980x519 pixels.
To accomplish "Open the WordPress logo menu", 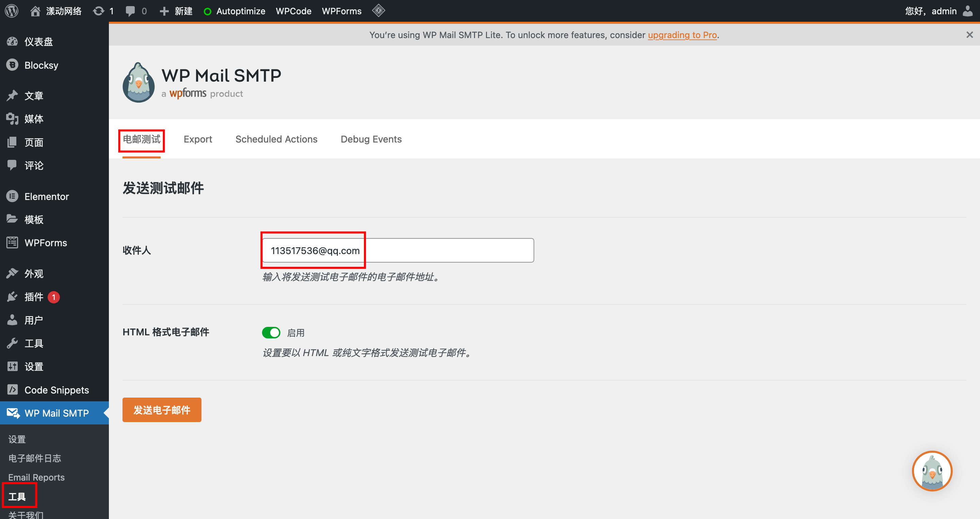I will coord(12,11).
